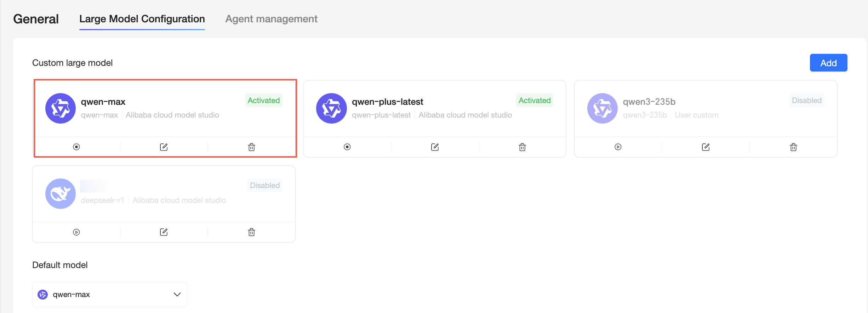
Task: Click the qwen3-235b card title
Action: click(x=649, y=102)
